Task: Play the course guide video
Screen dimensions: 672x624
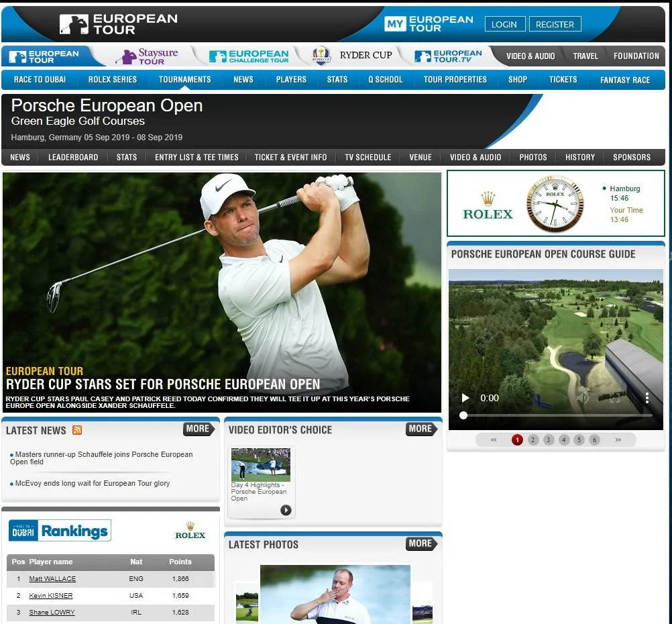Action: pyautogui.click(x=465, y=398)
